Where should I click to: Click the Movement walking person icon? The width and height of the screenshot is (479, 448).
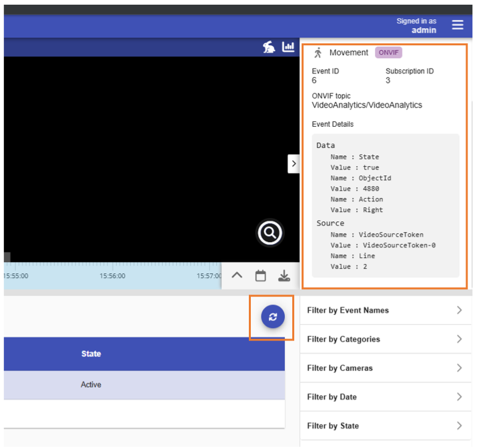point(318,53)
